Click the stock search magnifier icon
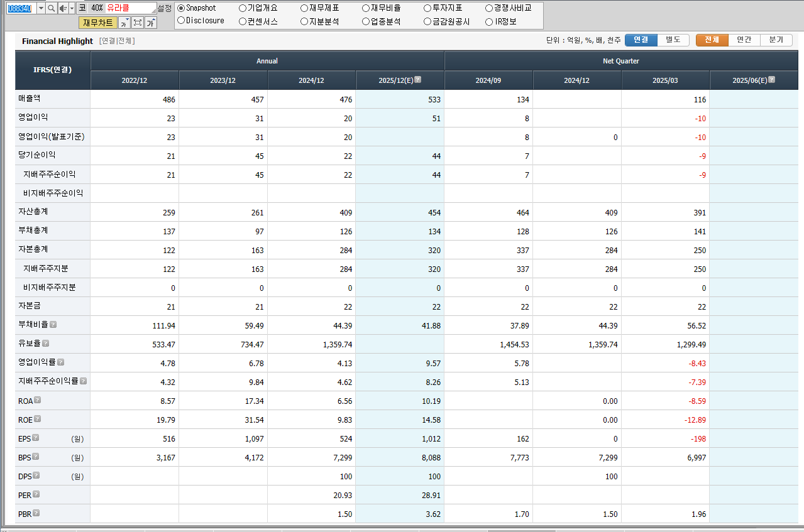 (52, 8)
